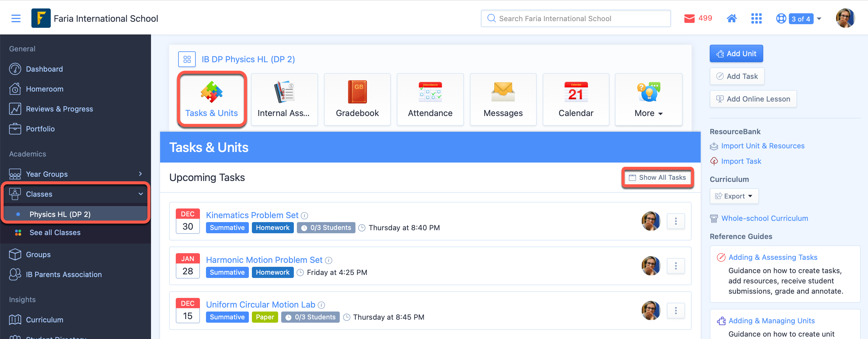This screenshot has height=339, width=868.
Task: Open the Gradebook tab
Action: [357, 99]
